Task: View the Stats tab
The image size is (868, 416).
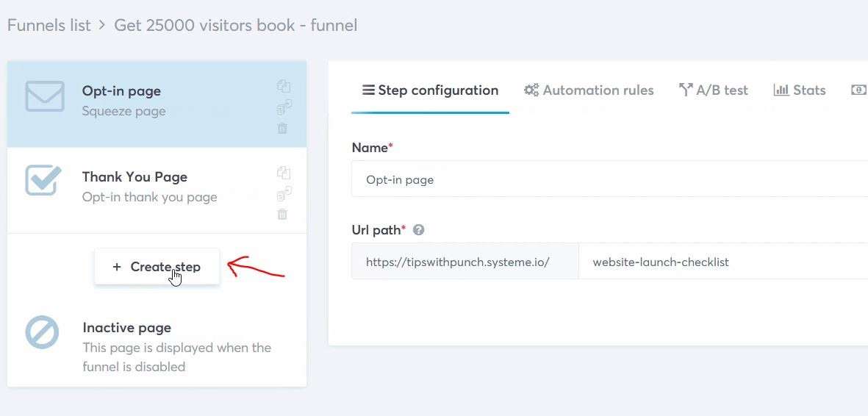Action: pyautogui.click(x=800, y=90)
